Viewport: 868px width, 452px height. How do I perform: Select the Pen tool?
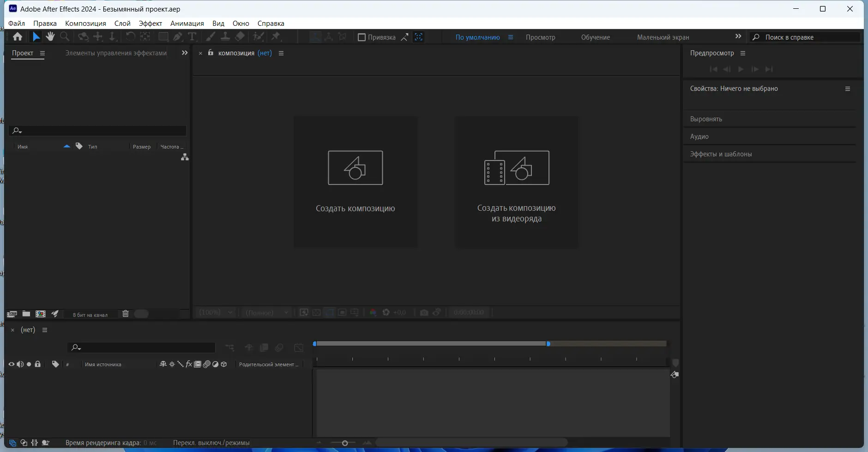pos(178,37)
